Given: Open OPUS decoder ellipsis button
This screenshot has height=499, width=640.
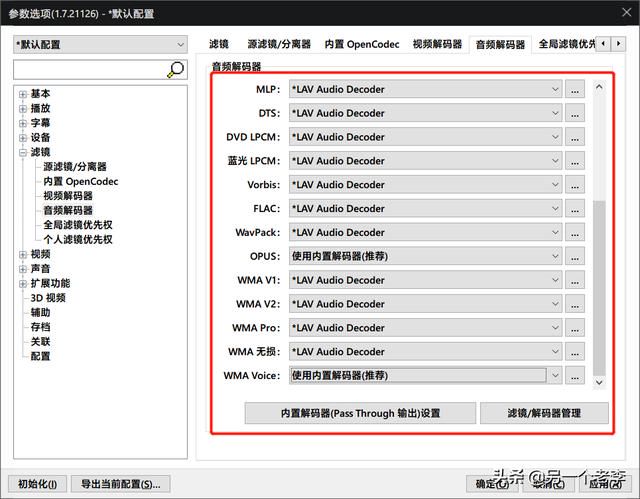Looking at the screenshot, I should pyautogui.click(x=575, y=256).
